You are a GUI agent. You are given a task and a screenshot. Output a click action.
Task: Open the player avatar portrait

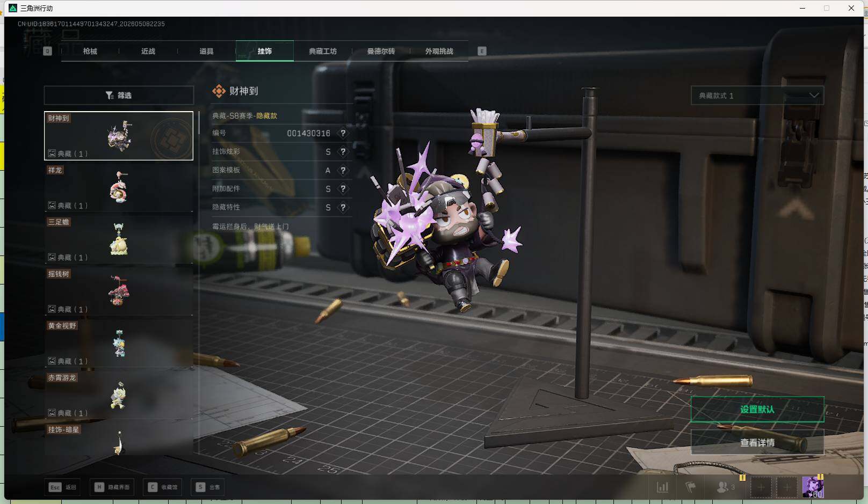tap(813, 487)
